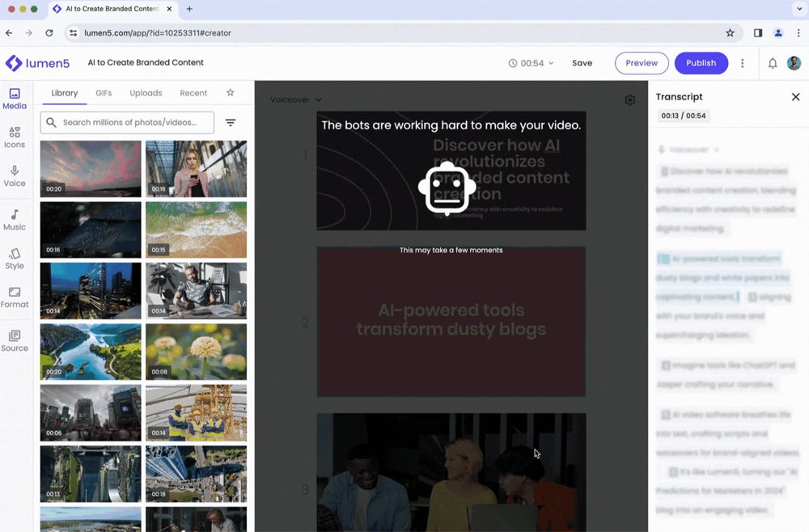Click the media filter icon

click(231, 123)
